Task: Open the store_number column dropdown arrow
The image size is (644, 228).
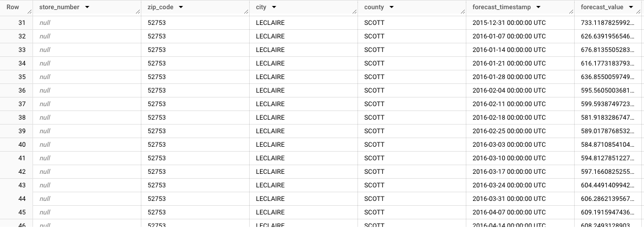Action: click(87, 8)
